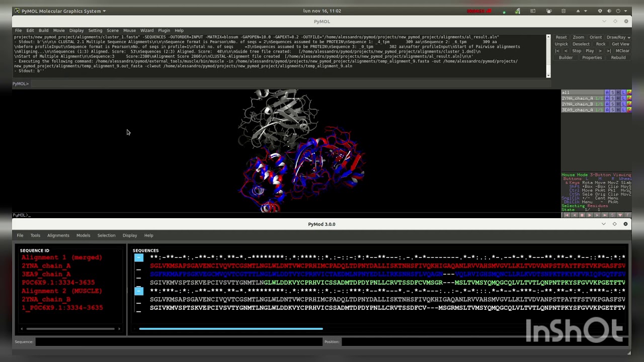The image size is (644, 362).
Task: Toggle visibility of 2YNA_chain_B object in PyMOL
Action: (x=583, y=104)
